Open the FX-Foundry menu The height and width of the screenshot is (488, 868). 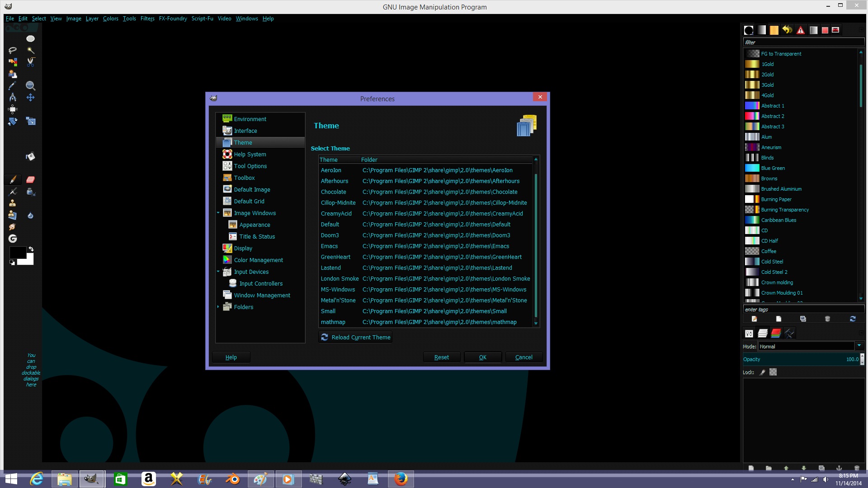[x=173, y=19]
